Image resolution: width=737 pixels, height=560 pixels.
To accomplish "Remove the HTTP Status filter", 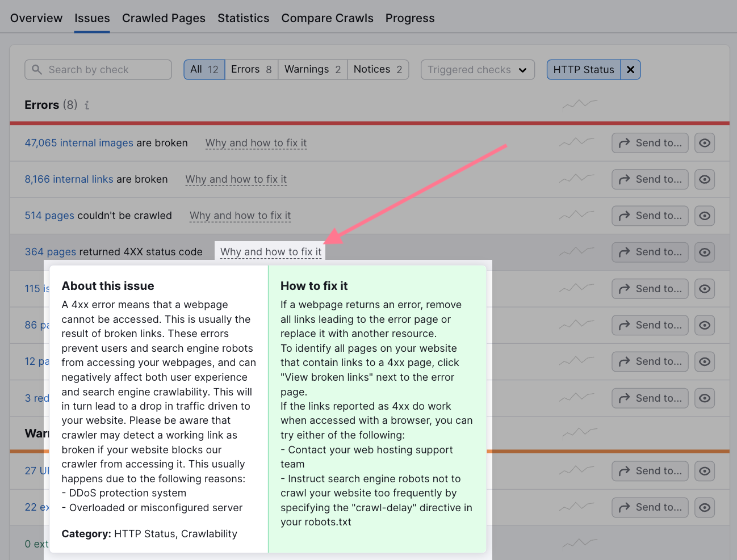I will [x=631, y=70].
